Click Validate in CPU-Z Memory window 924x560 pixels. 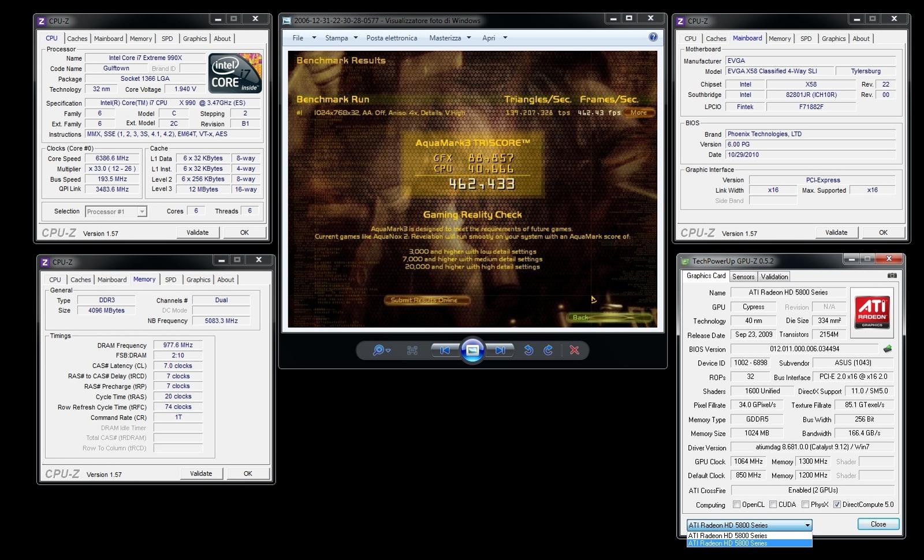(x=201, y=473)
